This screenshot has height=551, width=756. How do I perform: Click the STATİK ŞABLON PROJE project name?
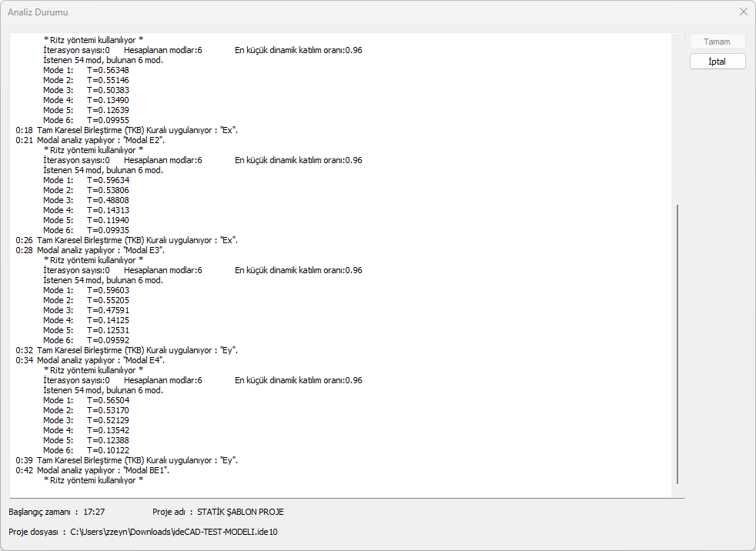240,512
